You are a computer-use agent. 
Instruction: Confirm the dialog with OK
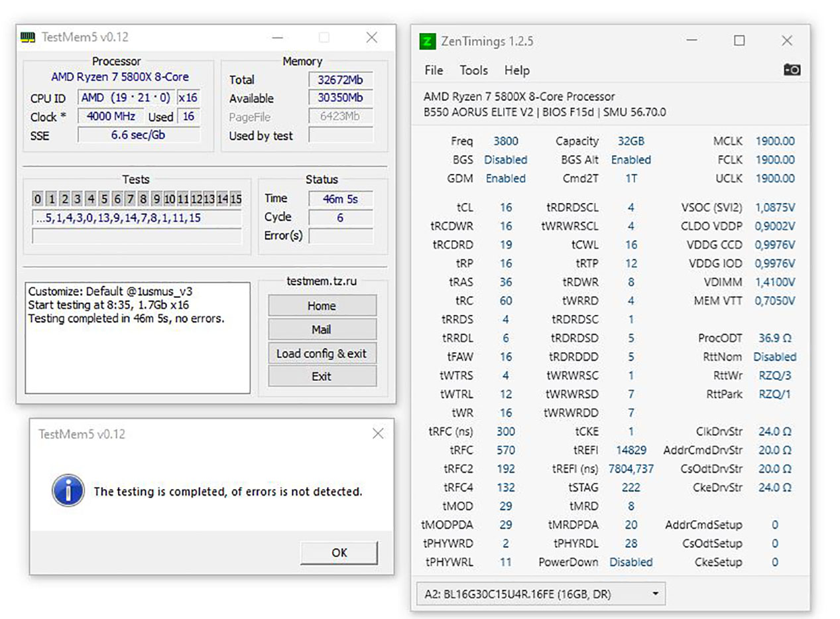(x=339, y=552)
